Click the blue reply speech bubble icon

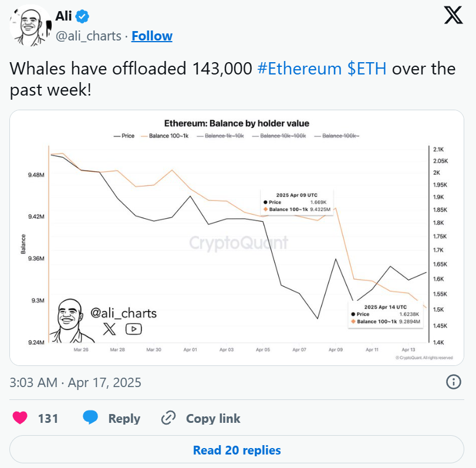coord(90,418)
